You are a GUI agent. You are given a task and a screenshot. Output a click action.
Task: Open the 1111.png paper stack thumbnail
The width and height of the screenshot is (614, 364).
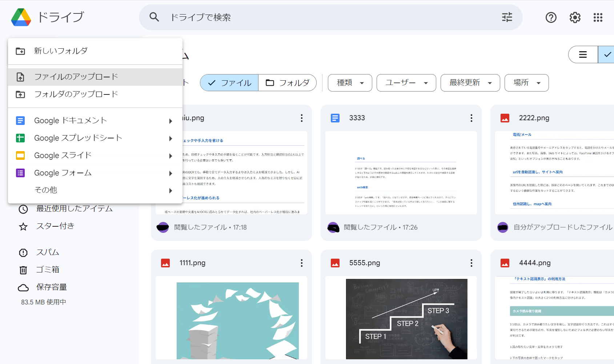click(231, 318)
